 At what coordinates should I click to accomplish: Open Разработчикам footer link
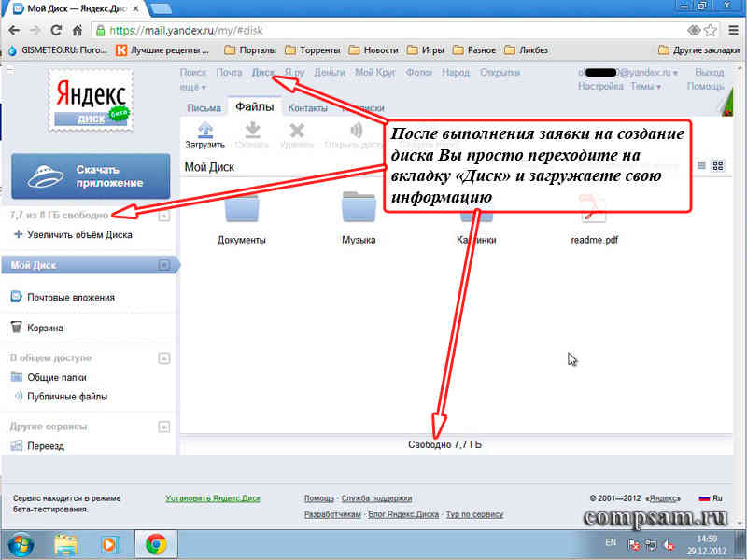coord(332,514)
